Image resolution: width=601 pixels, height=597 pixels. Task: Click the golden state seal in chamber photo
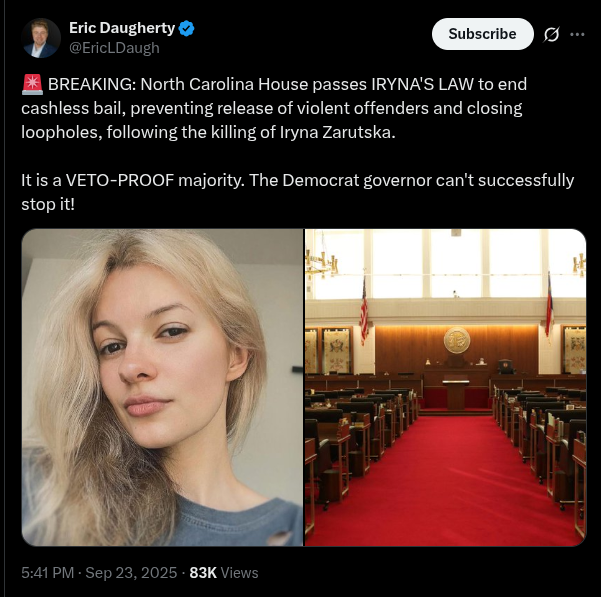click(457, 340)
